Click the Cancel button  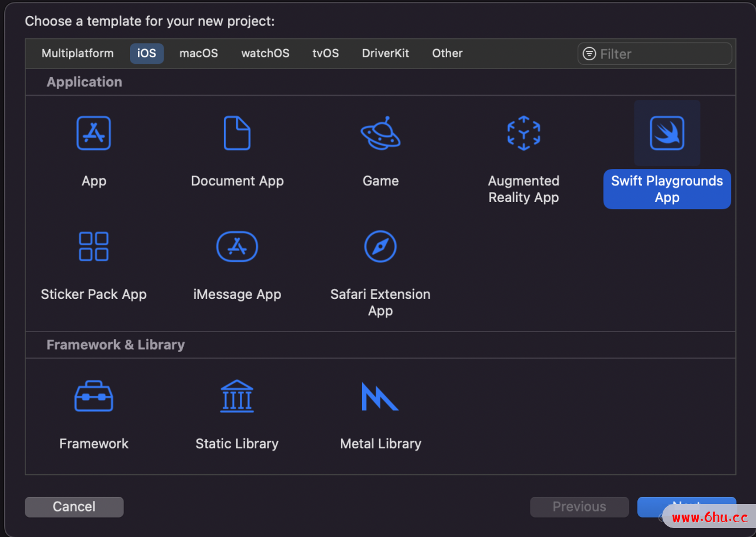tap(74, 506)
